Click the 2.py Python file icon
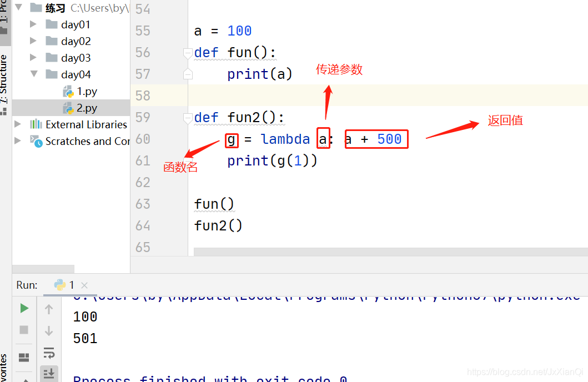The height and width of the screenshot is (382, 588). [x=68, y=108]
